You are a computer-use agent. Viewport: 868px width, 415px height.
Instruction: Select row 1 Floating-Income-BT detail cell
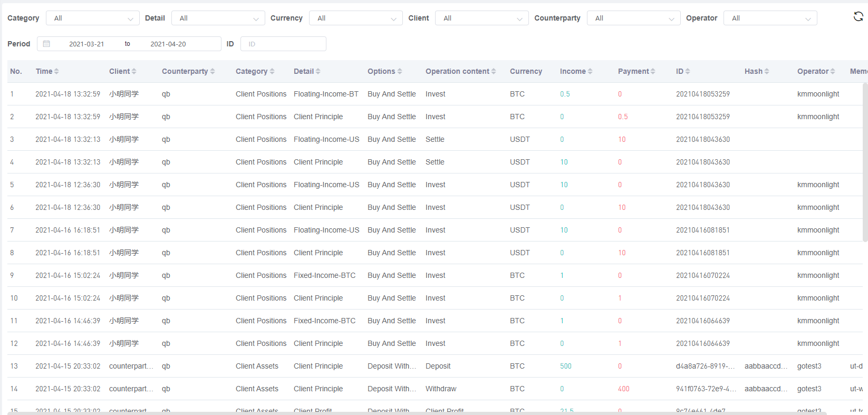point(326,94)
